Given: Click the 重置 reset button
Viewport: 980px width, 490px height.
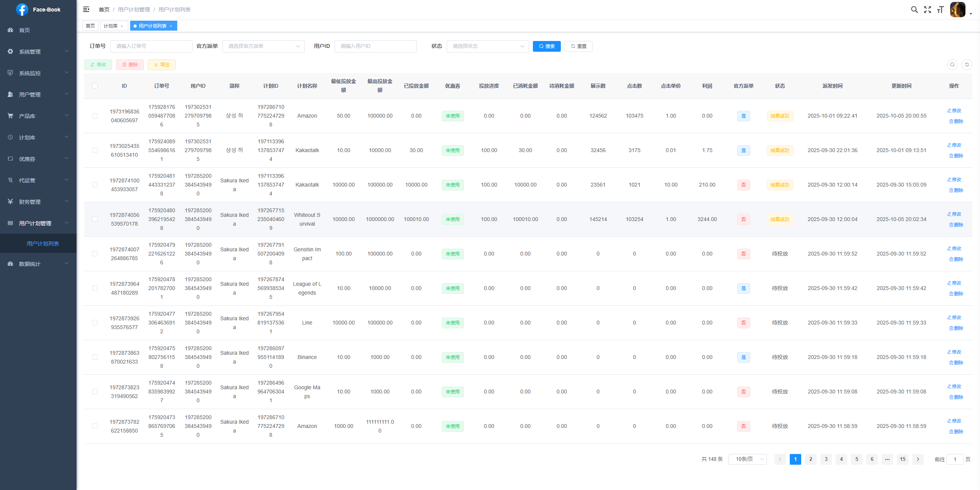Looking at the screenshot, I should [x=578, y=46].
